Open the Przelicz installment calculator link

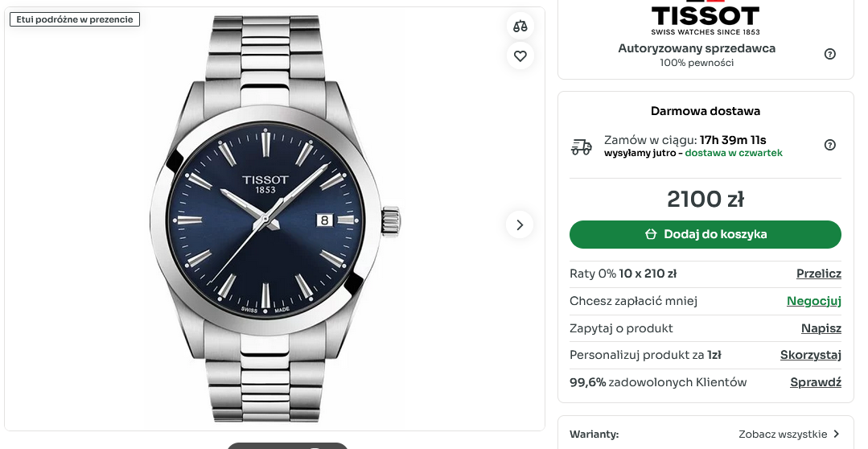[x=818, y=274]
